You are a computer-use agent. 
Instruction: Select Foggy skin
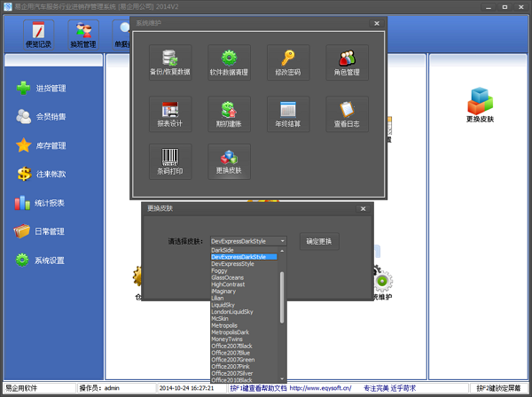click(244, 270)
